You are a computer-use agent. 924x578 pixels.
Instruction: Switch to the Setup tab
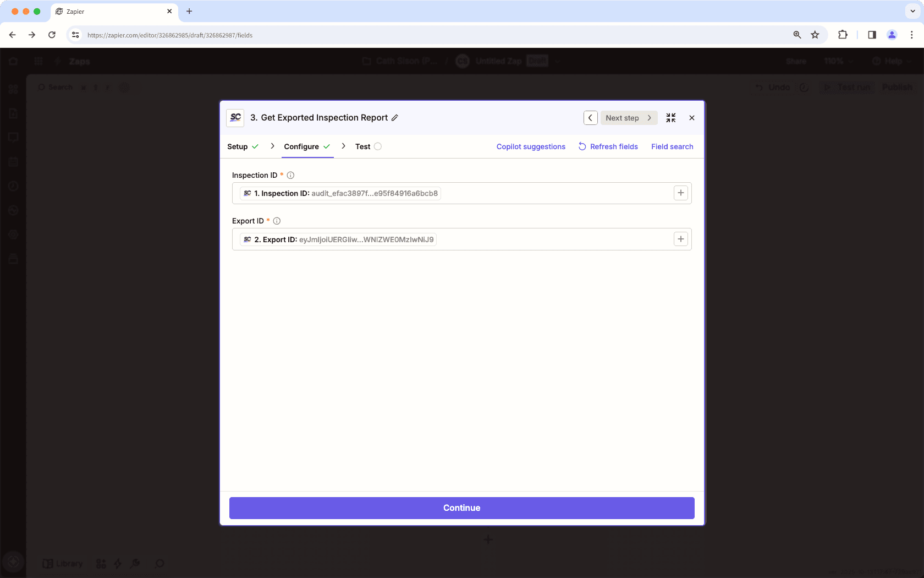(x=238, y=146)
